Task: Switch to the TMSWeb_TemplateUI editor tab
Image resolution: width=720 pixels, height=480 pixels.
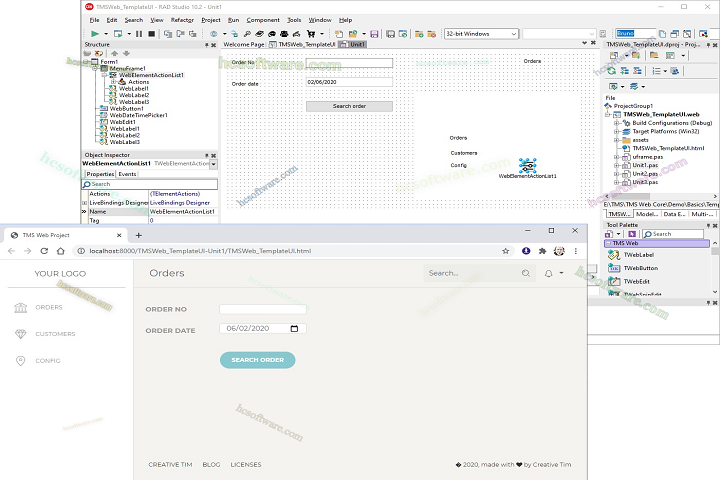Action: tap(303, 45)
